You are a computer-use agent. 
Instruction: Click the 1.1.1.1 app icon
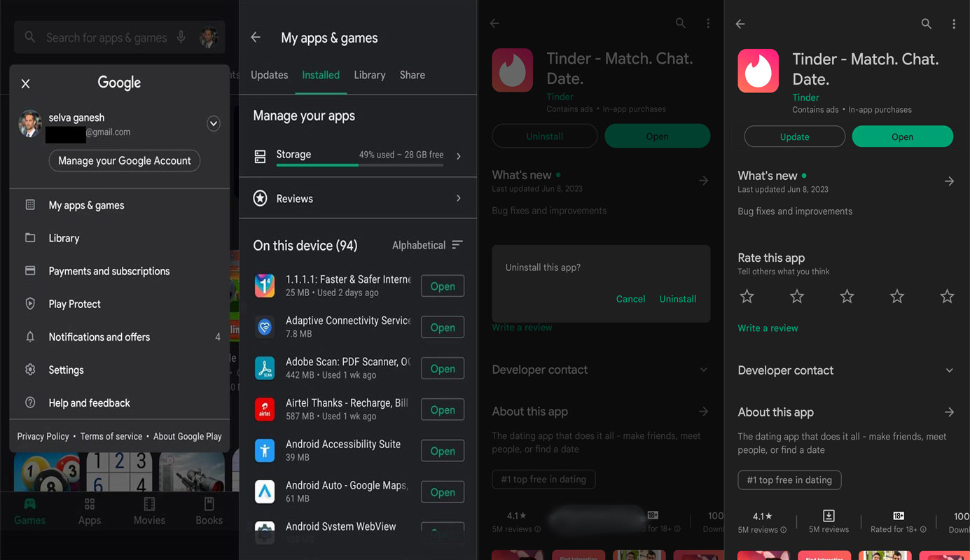click(x=265, y=286)
